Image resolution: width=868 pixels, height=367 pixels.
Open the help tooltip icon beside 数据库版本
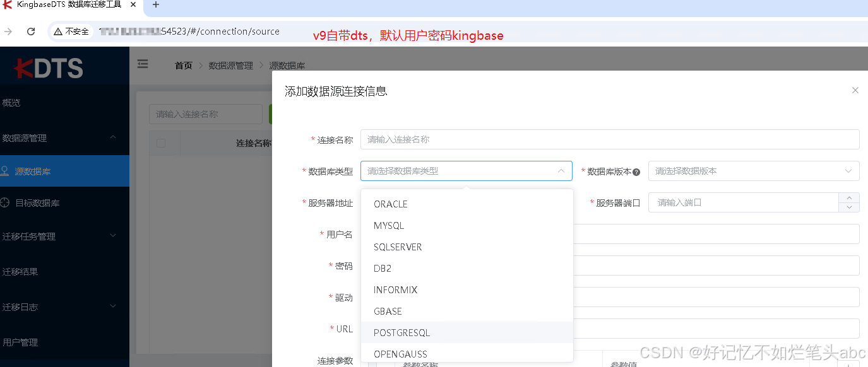[638, 170]
